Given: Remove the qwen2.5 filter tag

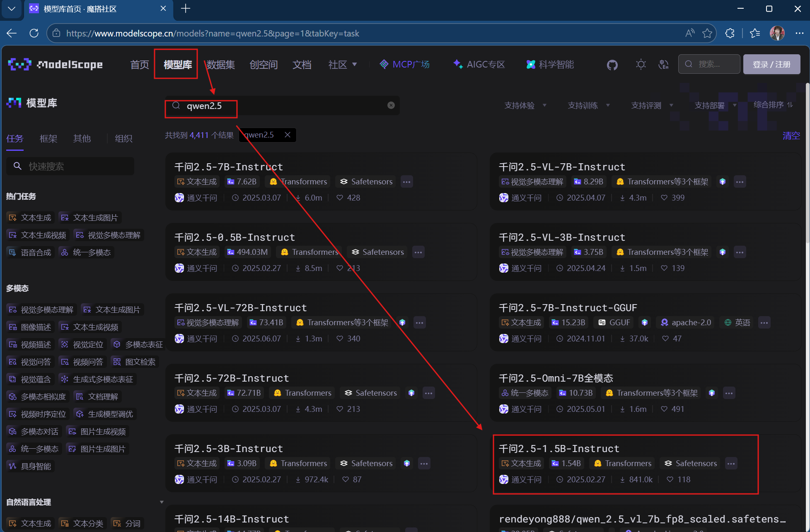Looking at the screenshot, I should pyautogui.click(x=288, y=135).
